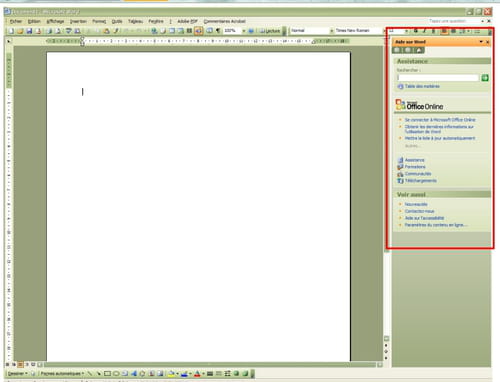
Task: Click Se connecter à Microsoft Office Online
Action: pos(440,120)
